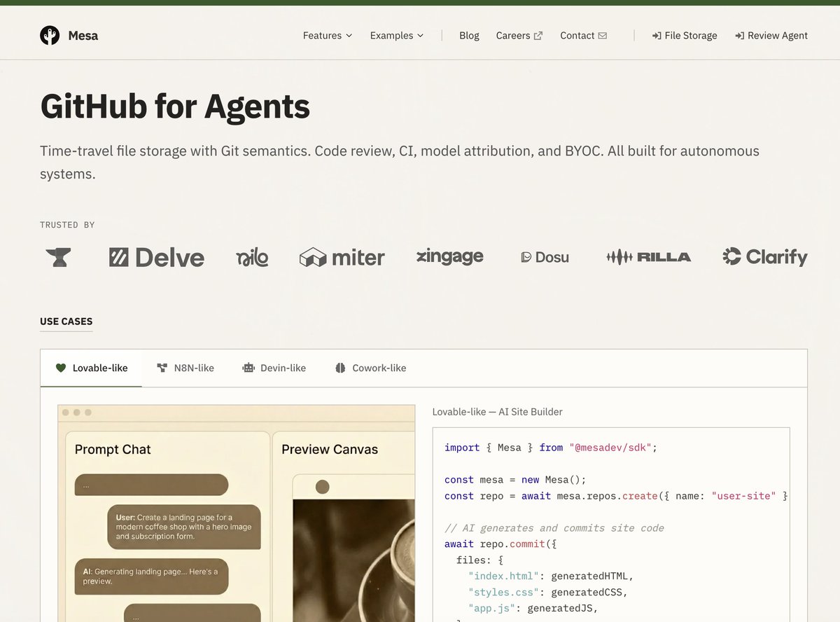Switch to the Devin-like tab
The width and height of the screenshot is (840, 622).
(x=274, y=368)
